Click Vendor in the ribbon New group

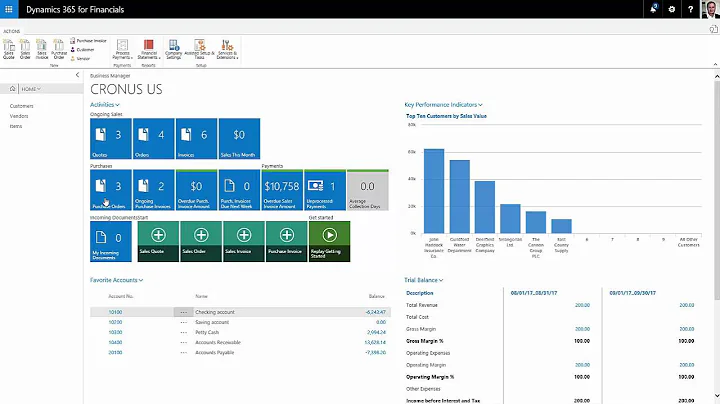coord(80,58)
